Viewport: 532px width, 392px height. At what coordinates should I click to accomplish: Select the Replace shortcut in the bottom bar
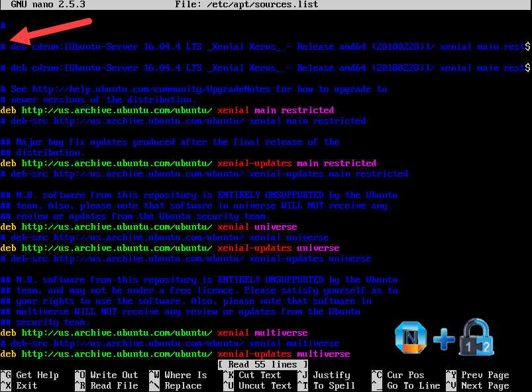176,385
